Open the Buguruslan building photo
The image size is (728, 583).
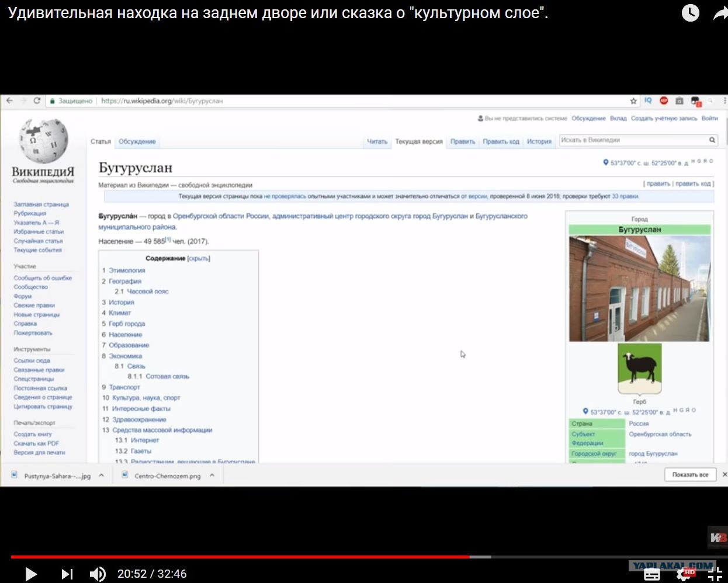tap(639, 289)
